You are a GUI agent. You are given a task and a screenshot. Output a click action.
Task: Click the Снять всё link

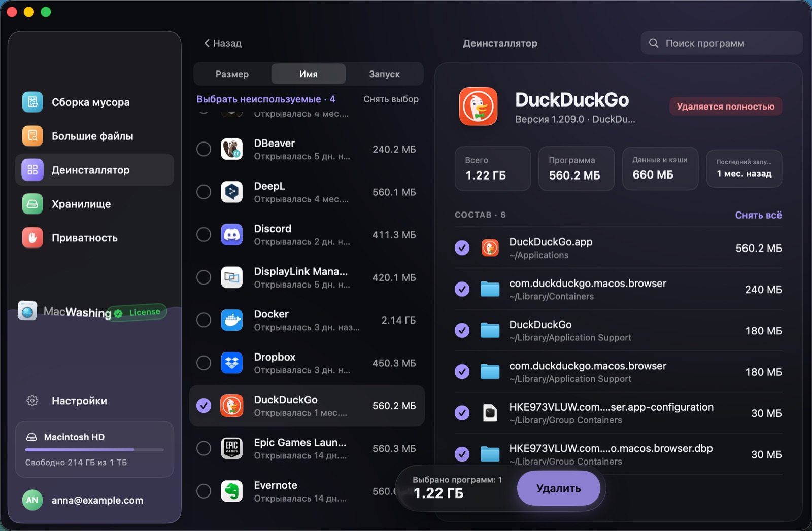758,215
